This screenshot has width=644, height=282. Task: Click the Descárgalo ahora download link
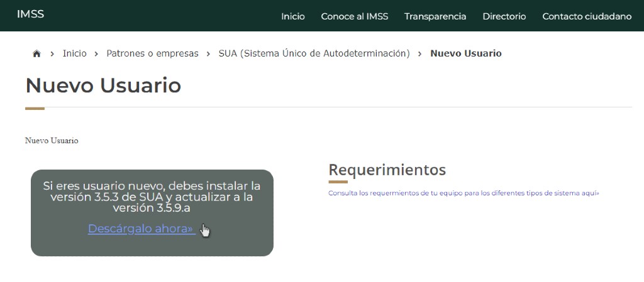[140, 229]
